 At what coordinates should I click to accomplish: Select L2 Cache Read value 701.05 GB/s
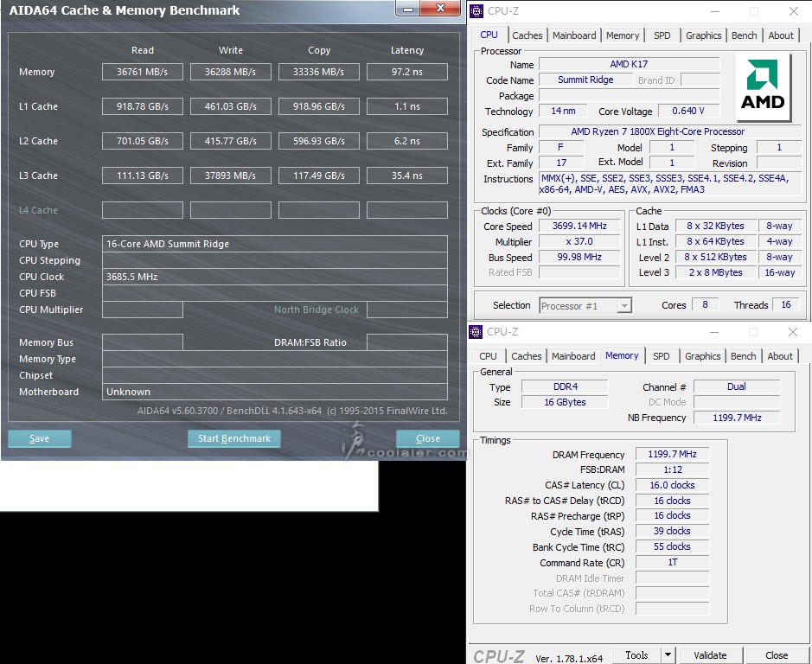click(x=143, y=141)
